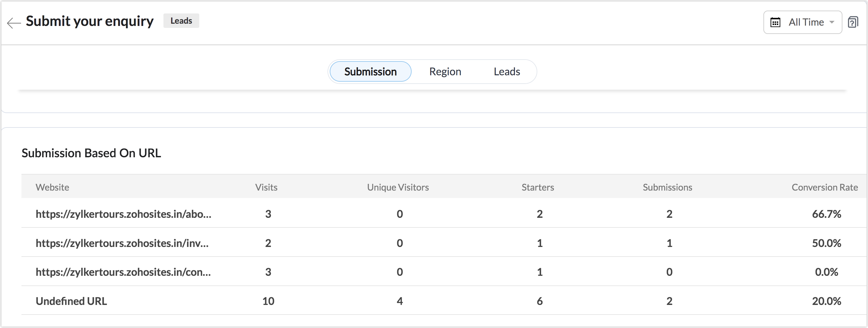Viewport: 868px width, 328px height.
Task: Click the Leads tag beside title
Action: (181, 21)
